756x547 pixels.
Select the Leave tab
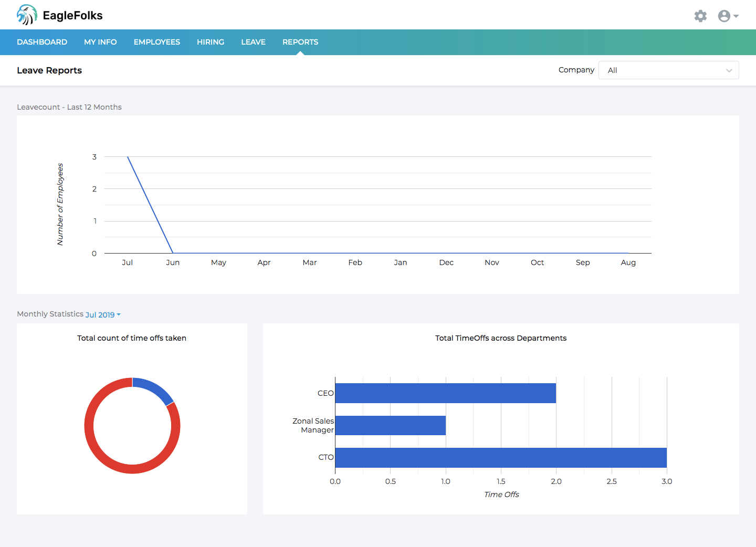pos(254,42)
